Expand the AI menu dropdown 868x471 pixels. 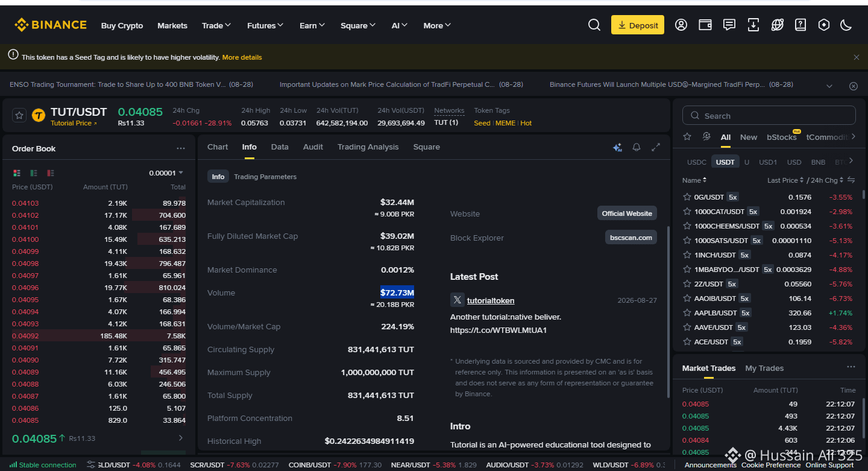pos(400,25)
